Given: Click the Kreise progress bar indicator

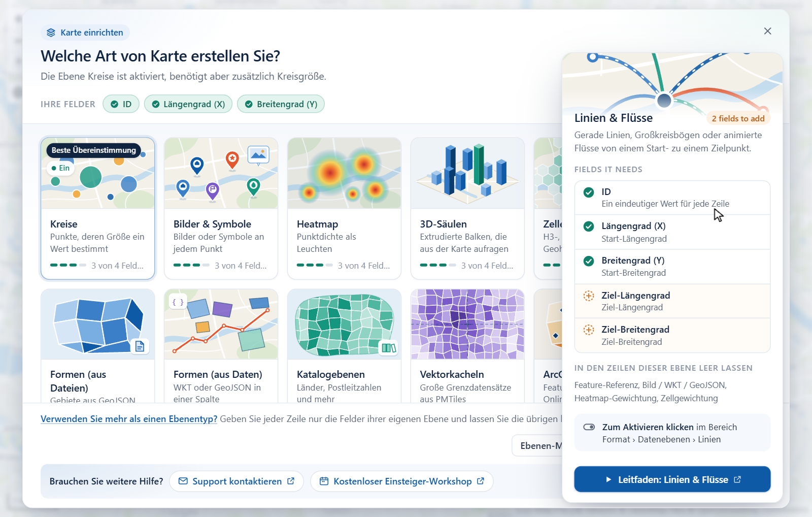Looking at the screenshot, I should click(x=68, y=265).
